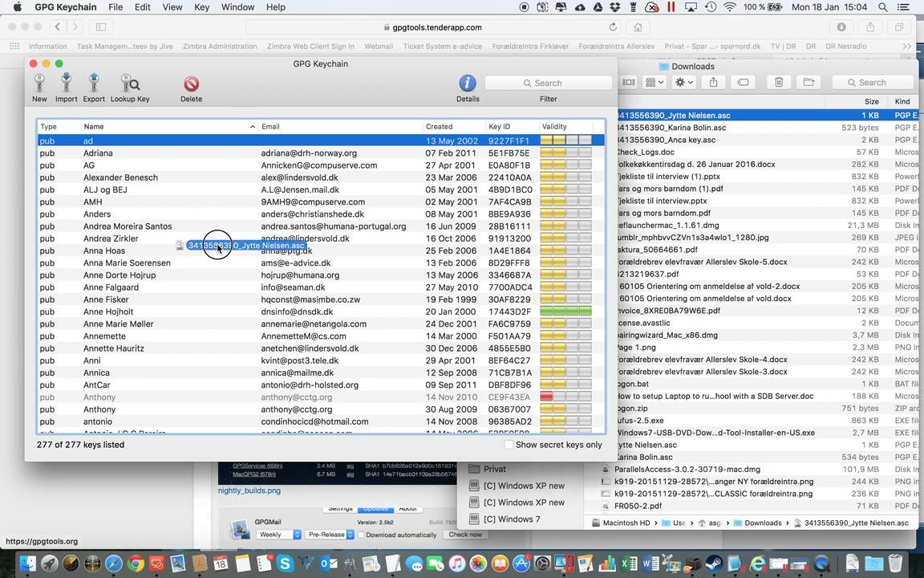
Task: Launch Google Chrome from the Dock
Action: click(135, 564)
